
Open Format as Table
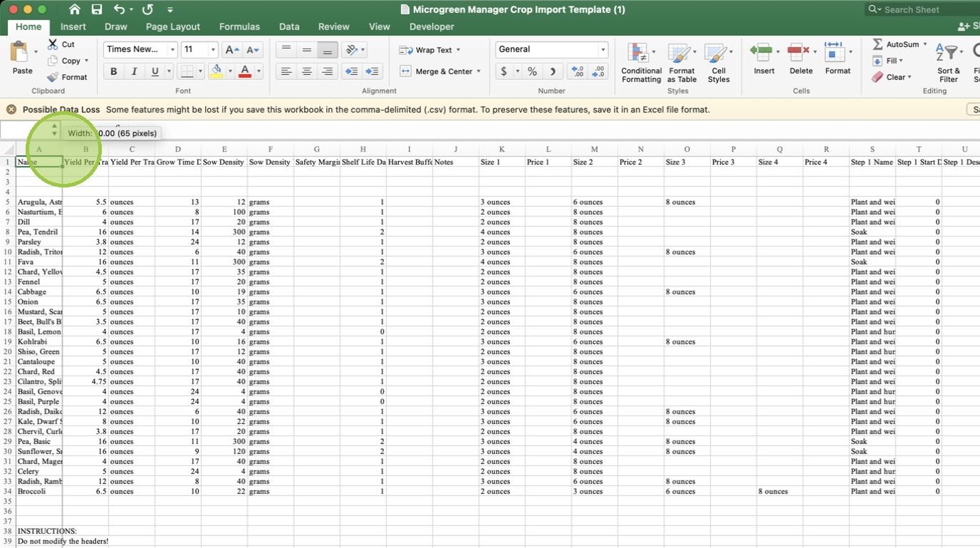pyautogui.click(x=682, y=63)
